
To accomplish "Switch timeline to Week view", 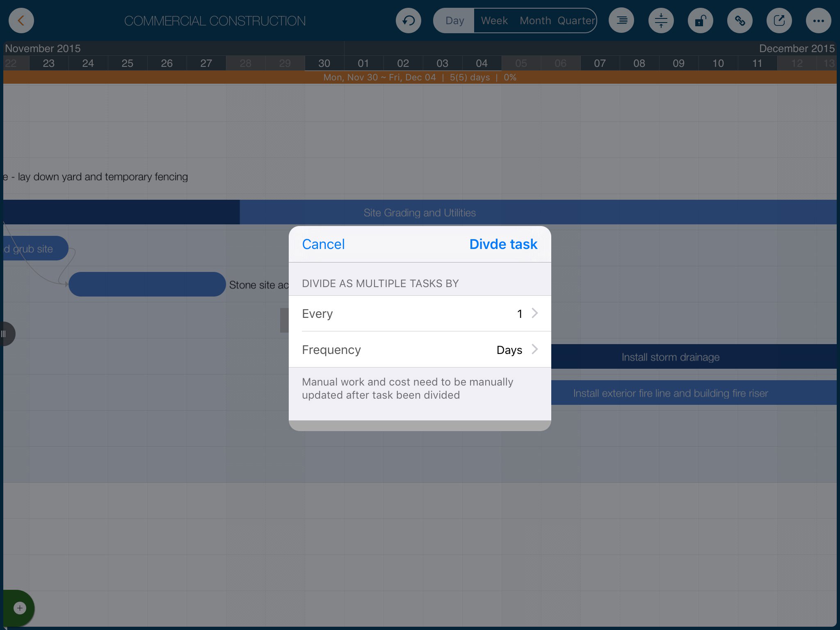I will pos(494,21).
